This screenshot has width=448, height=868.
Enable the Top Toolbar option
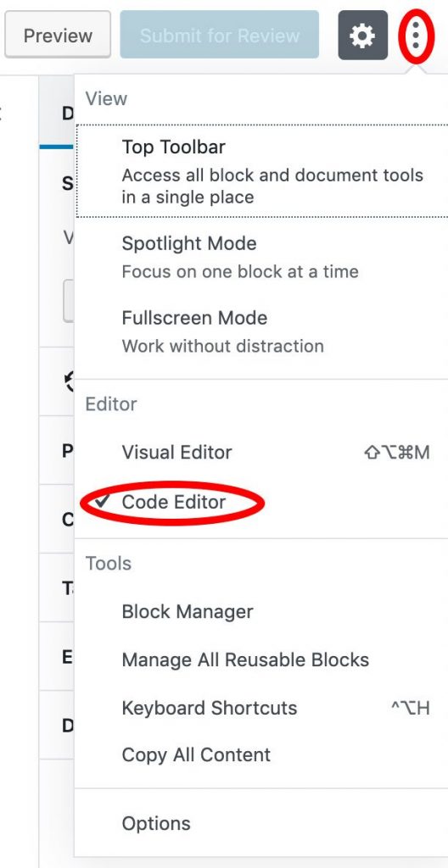[x=261, y=171]
